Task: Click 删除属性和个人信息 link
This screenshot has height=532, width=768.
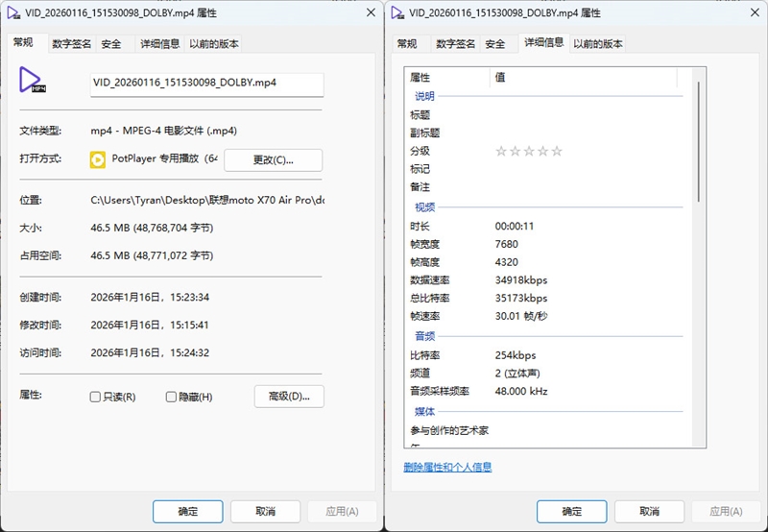Action: pos(447,468)
